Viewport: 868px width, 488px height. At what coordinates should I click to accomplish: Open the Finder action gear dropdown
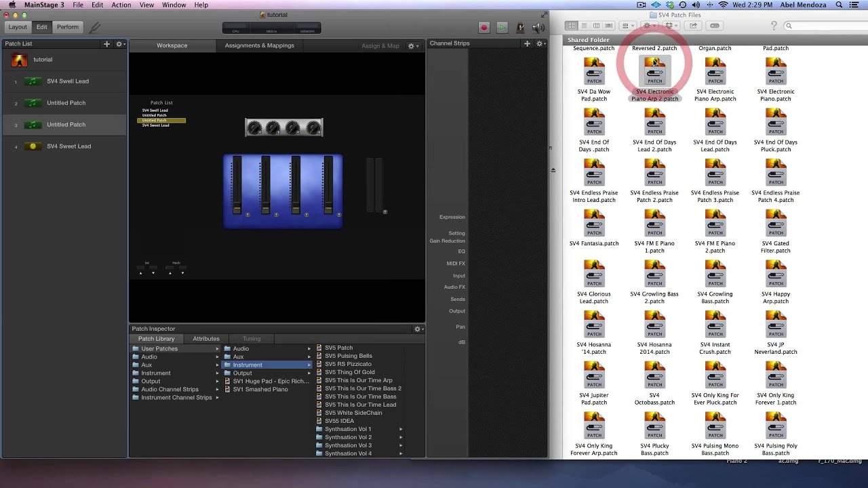(649, 26)
